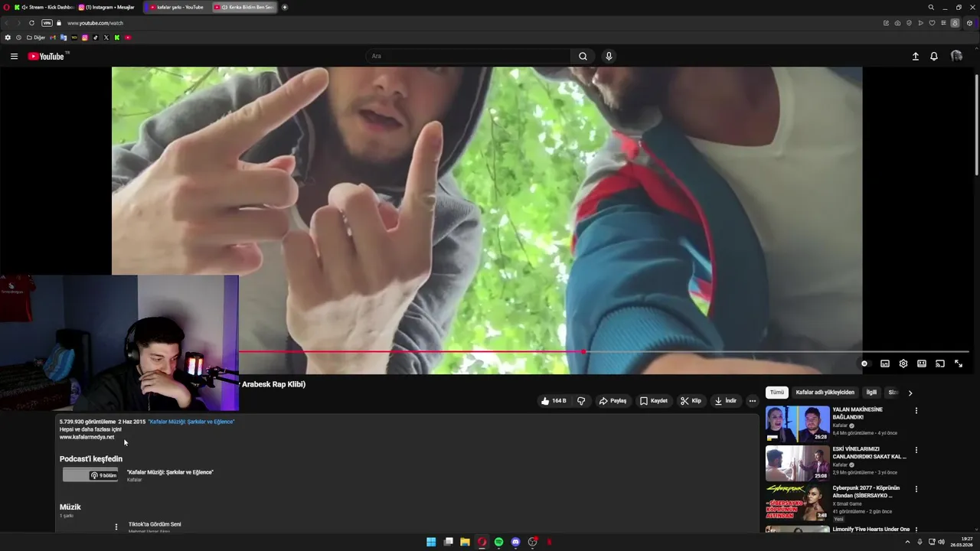
Task: Adjust system volume speaker tray icon
Action: pyautogui.click(x=941, y=542)
